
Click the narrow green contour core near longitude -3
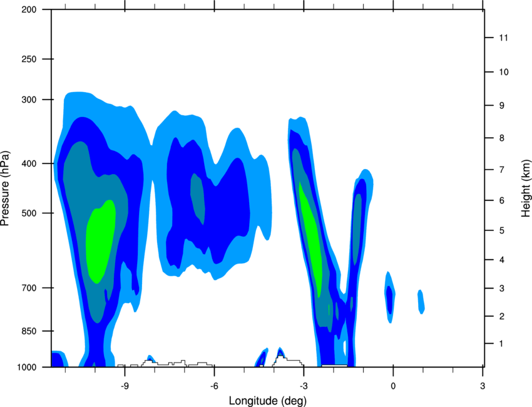pyautogui.click(x=310, y=239)
